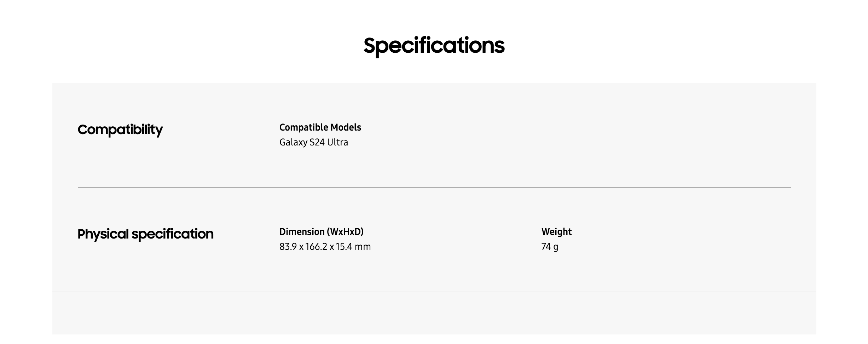This screenshot has height=344, width=868.
Task: Click the word Models in Compatible Models
Action: click(x=346, y=127)
